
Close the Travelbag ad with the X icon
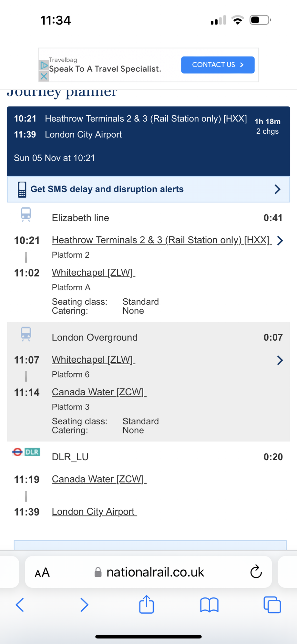(44, 77)
